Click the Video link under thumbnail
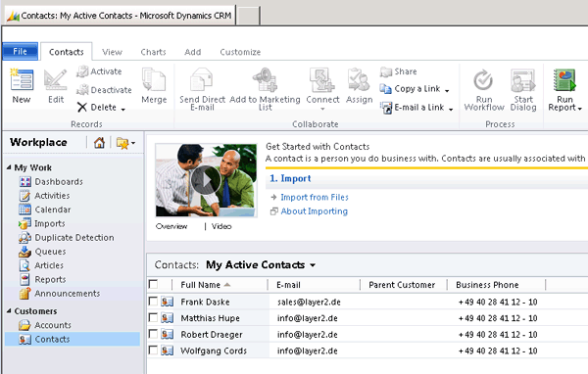588x374 pixels. (x=221, y=226)
